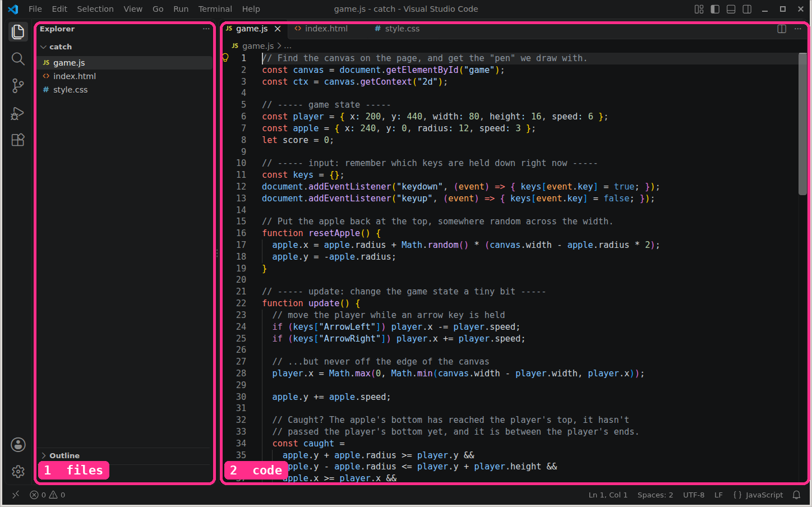Switch to the style.css editor tab
This screenshot has width=812, height=507.
tap(402, 29)
